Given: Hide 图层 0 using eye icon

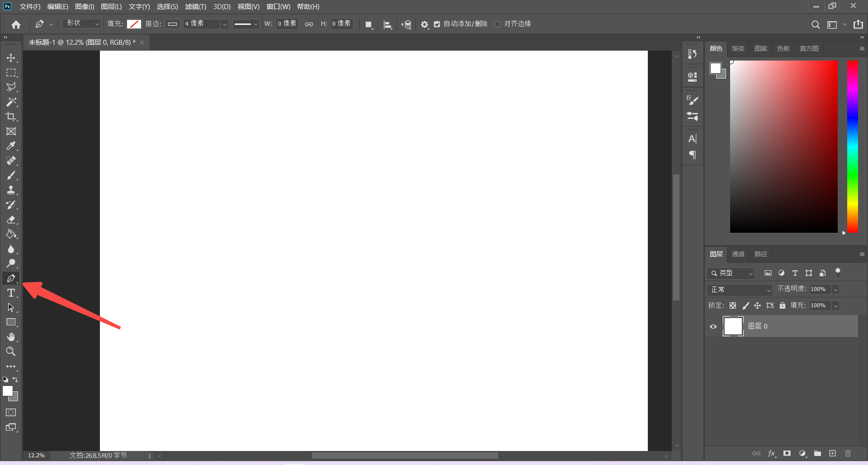Looking at the screenshot, I should click(713, 326).
